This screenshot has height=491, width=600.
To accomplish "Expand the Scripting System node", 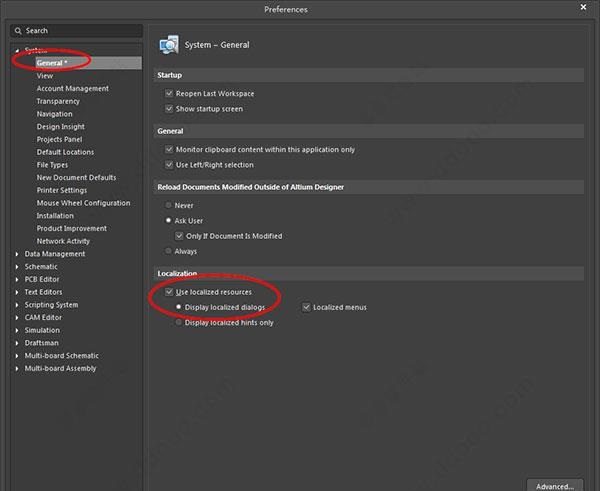I will click(17, 305).
